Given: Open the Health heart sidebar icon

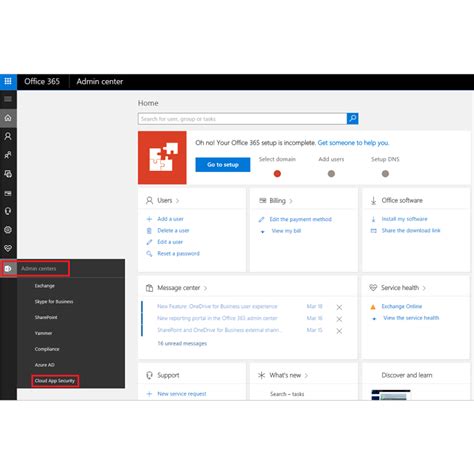Looking at the screenshot, I should coord(8,248).
